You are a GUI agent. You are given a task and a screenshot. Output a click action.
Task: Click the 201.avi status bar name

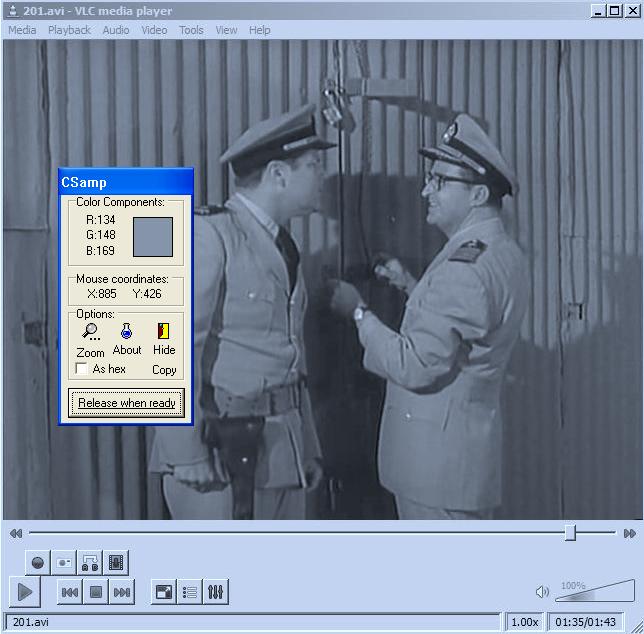click(30, 622)
